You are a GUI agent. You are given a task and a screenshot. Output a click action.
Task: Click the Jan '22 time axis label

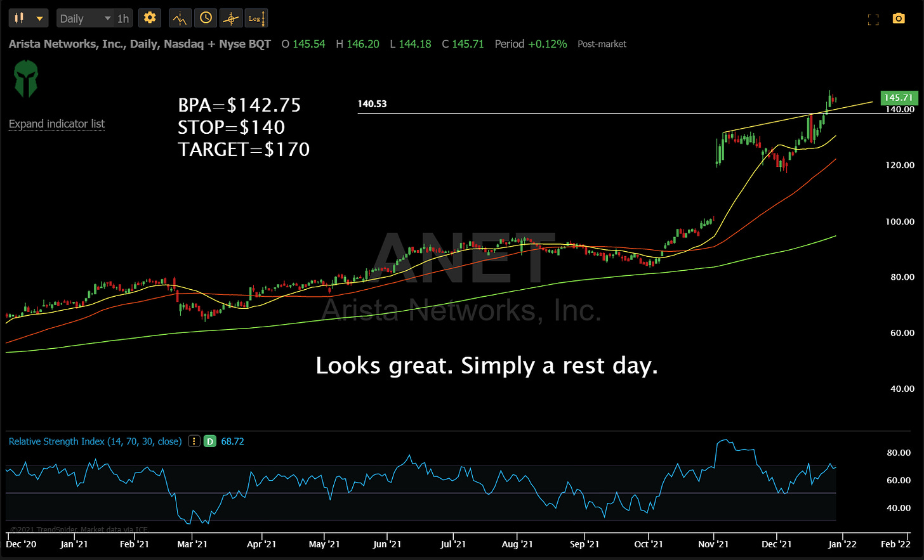click(842, 544)
